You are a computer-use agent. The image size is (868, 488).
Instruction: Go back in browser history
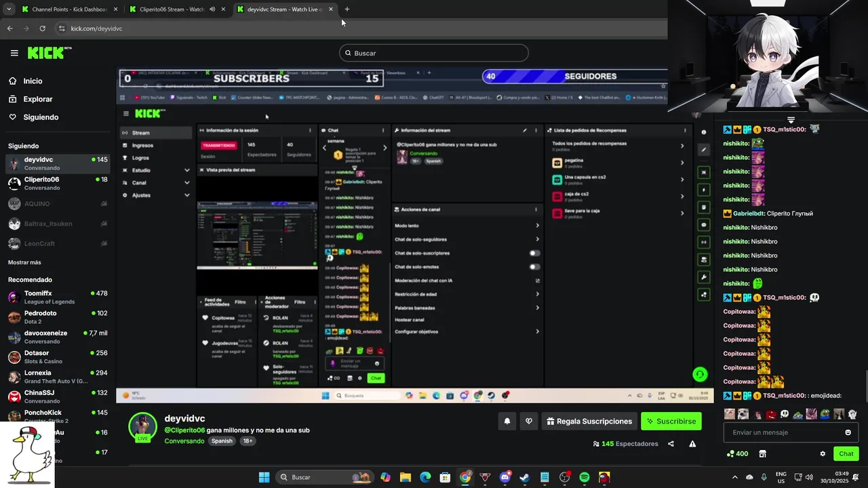pyautogui.click(x=9, y=28)
